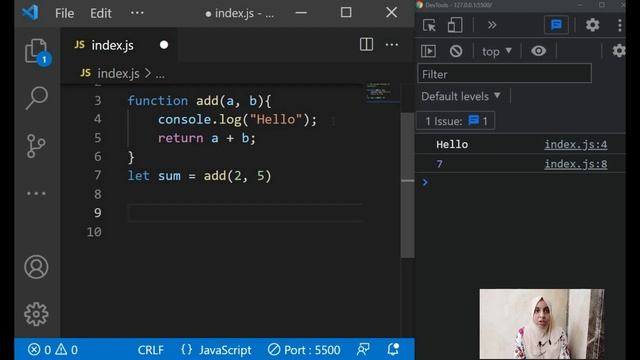640x360 pixels.
Task: Show the console sidebar
Action: (428, 51)
